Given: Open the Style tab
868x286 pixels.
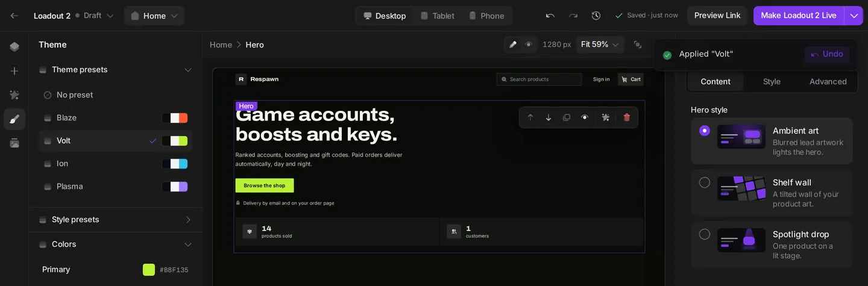Looking at the screenshot, I should pyautogui.click(x=772, y=81).
